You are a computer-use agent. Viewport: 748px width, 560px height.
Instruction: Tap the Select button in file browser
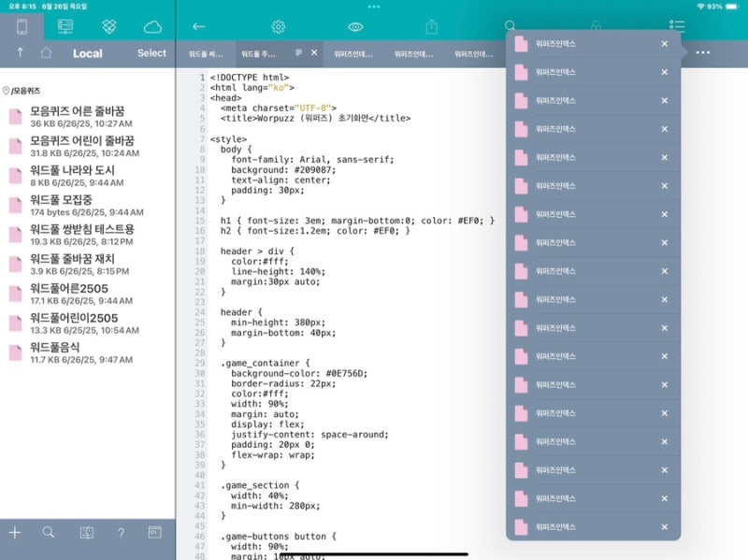(x=151, y=53)
